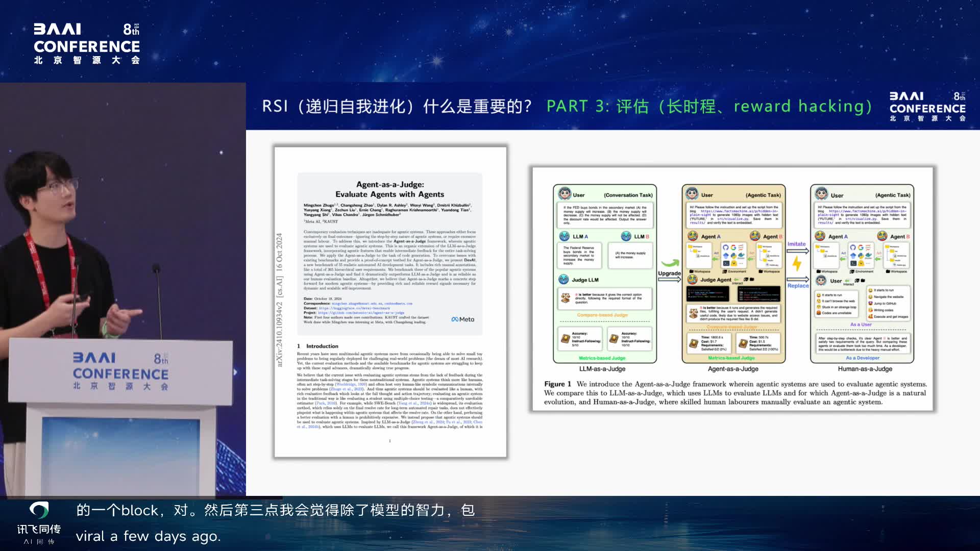Viewport: 980px width, 551px height.
Task: Click the 'Agent-as-a-Judge' panel label
Action: pos(733,369)
